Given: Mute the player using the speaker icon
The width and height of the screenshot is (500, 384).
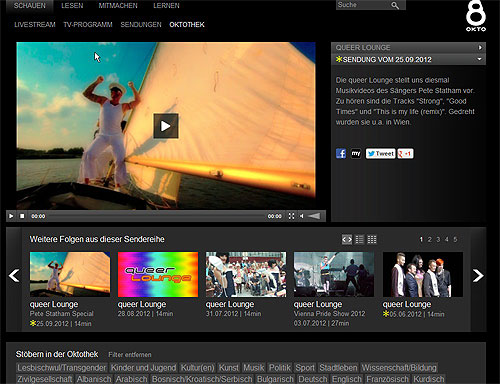Looking at the screenshot, I should 301,216.
